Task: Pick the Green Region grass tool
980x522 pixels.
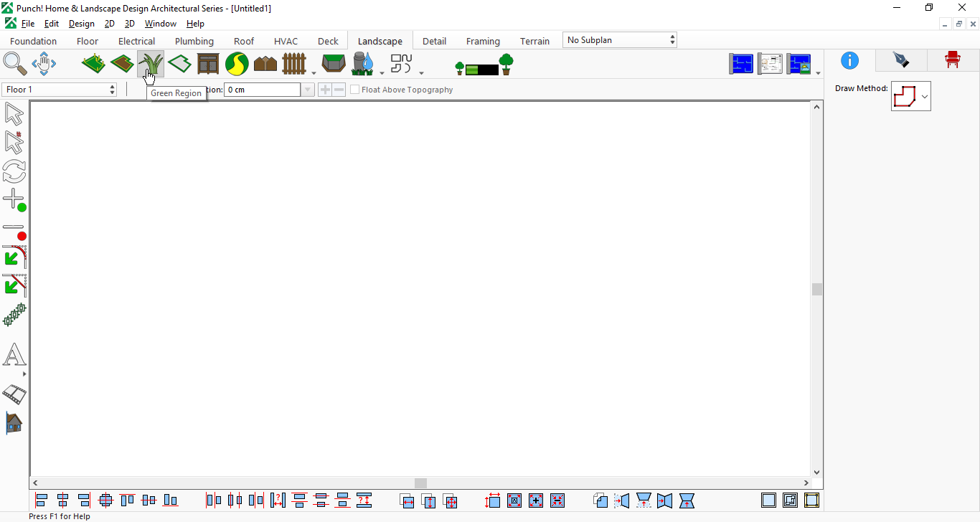Action: point(151,64)
